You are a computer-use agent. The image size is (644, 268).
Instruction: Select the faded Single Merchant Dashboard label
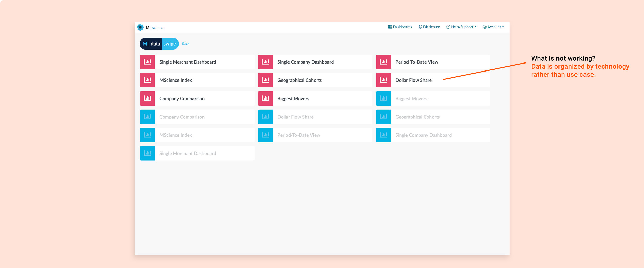point(188,153)
